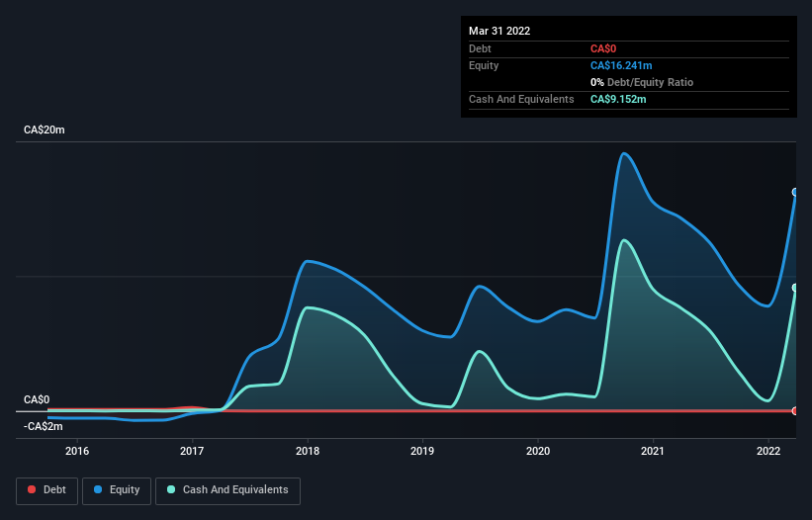Click the 2020 x-axis label
812x520 pixels.
coord(538,451)
